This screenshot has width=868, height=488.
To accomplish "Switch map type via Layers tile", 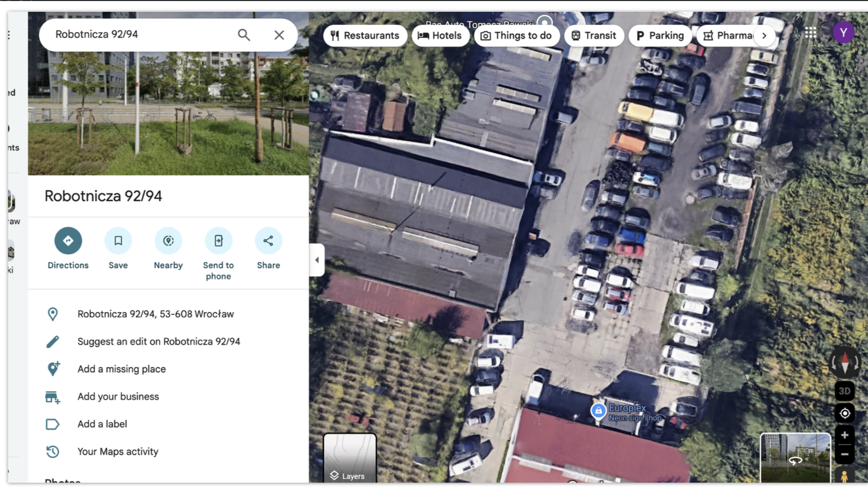I will (350, 457).
